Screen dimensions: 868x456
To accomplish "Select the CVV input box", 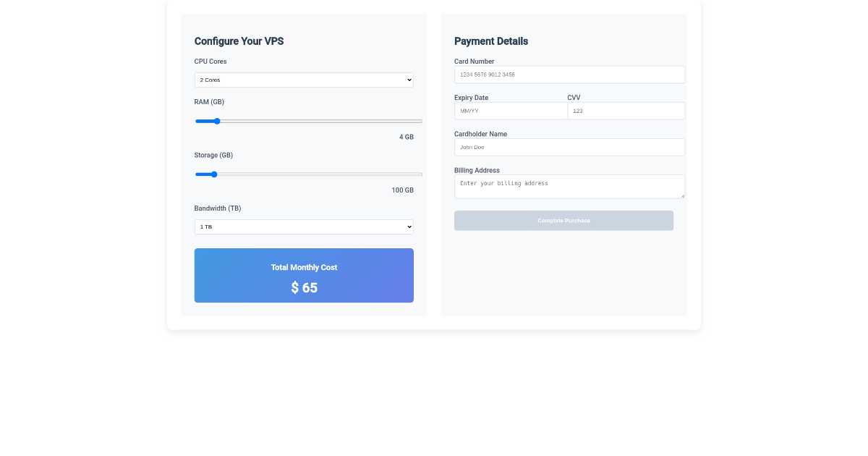I will click(x=626, y=111).
